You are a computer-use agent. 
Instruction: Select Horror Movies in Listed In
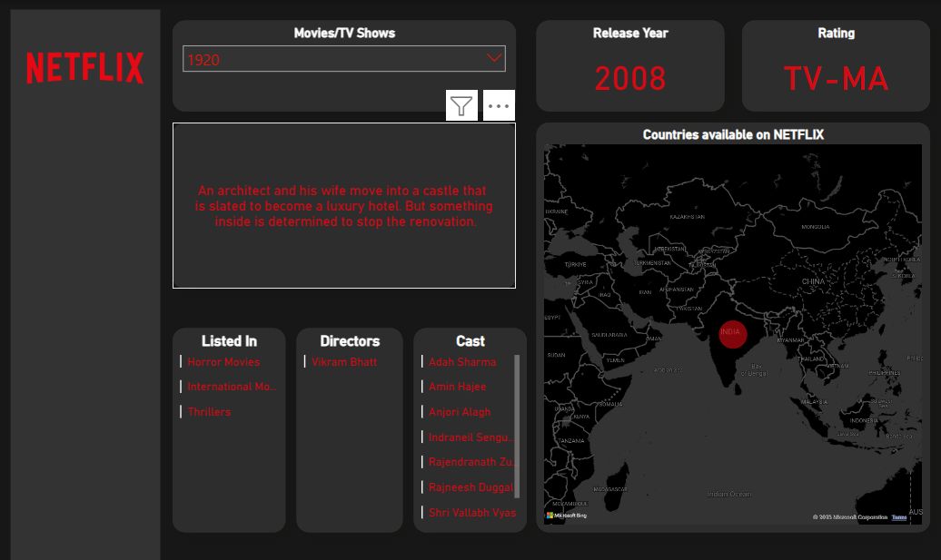pos(223,362)
